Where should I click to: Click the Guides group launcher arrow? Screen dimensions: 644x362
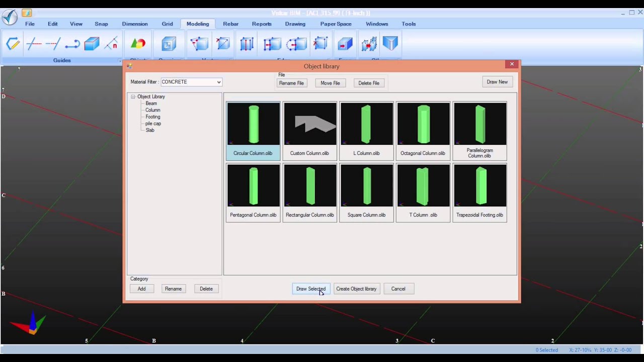tap(120, 60)
